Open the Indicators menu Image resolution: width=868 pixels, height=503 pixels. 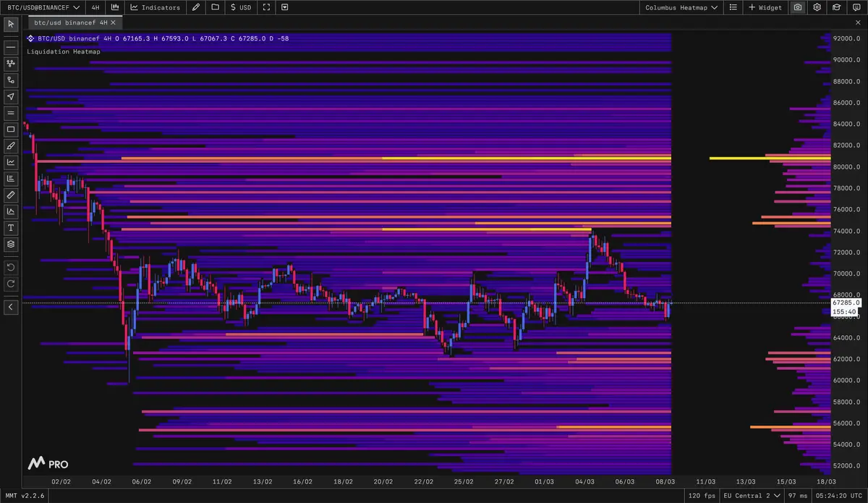(x=156, y=7)
